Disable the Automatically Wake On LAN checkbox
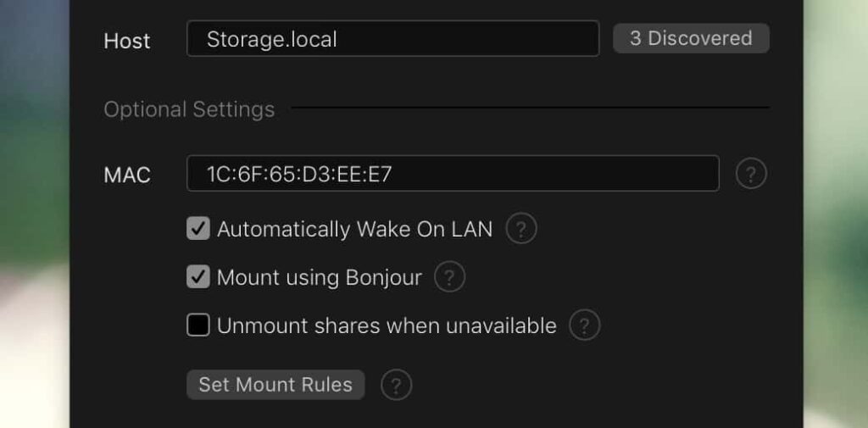This screenshot has height=428, width=868. click(x=198, y=229)
